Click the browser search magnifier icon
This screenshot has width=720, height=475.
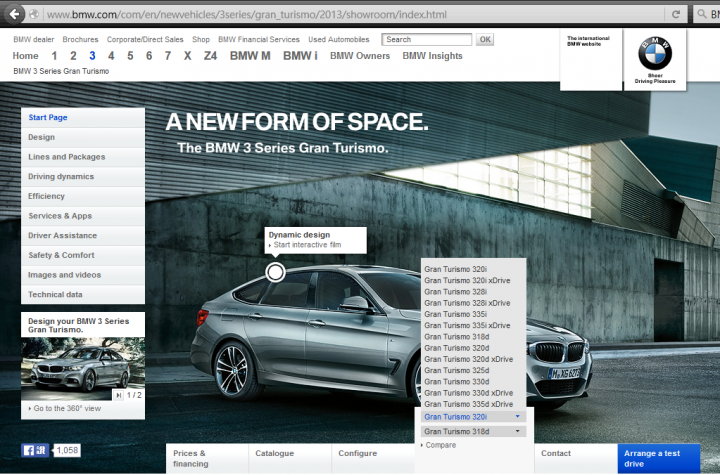(x=702, y=14)
